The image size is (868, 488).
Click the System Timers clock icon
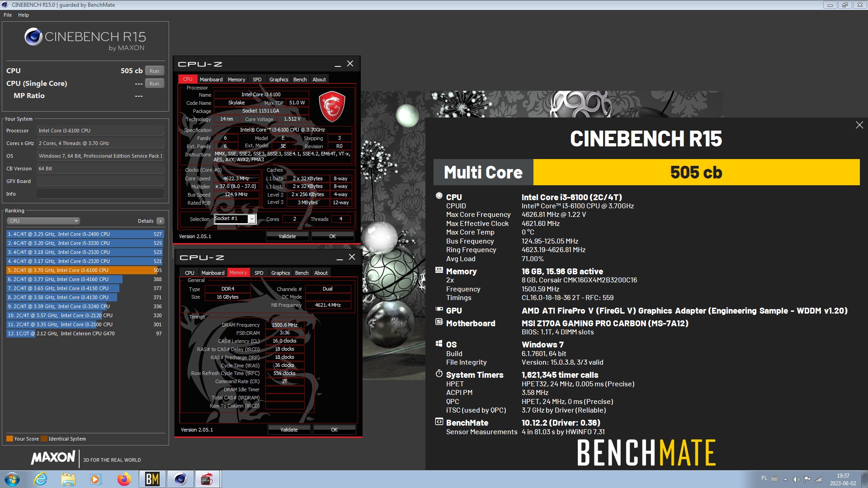(x=439, y=374)
